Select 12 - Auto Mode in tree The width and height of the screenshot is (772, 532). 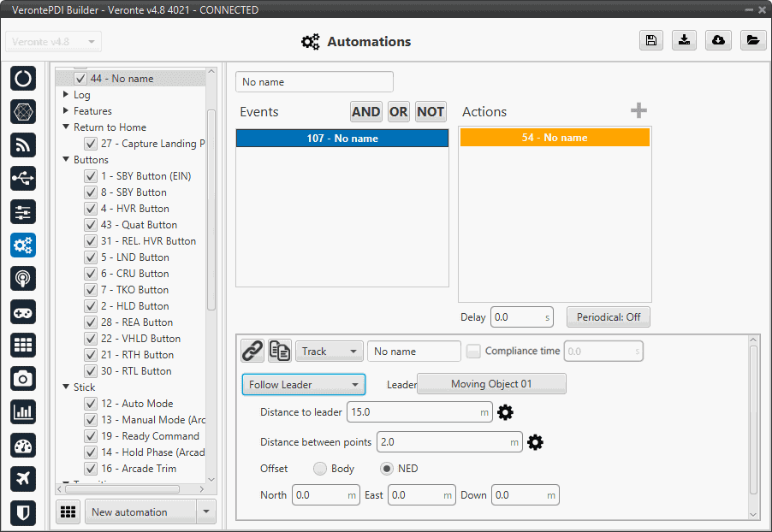click(136, 404)
